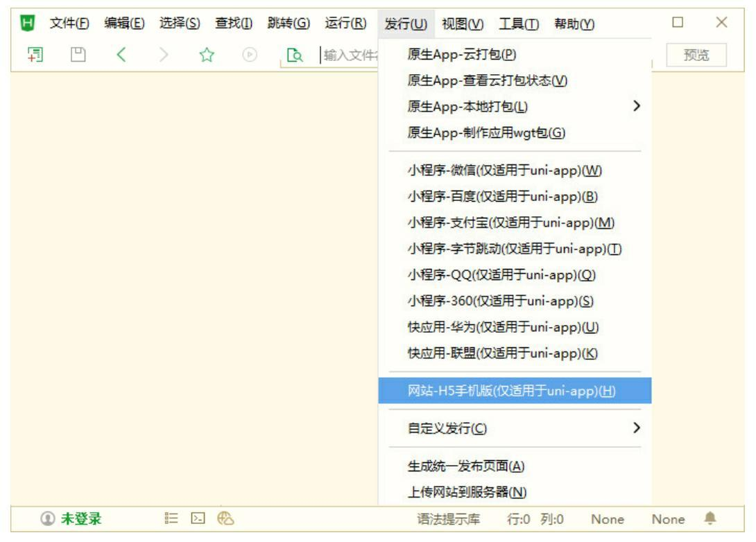Click the file search magnifier icon
This screenshot has width=756, height=542.
(x=294, y=55)
